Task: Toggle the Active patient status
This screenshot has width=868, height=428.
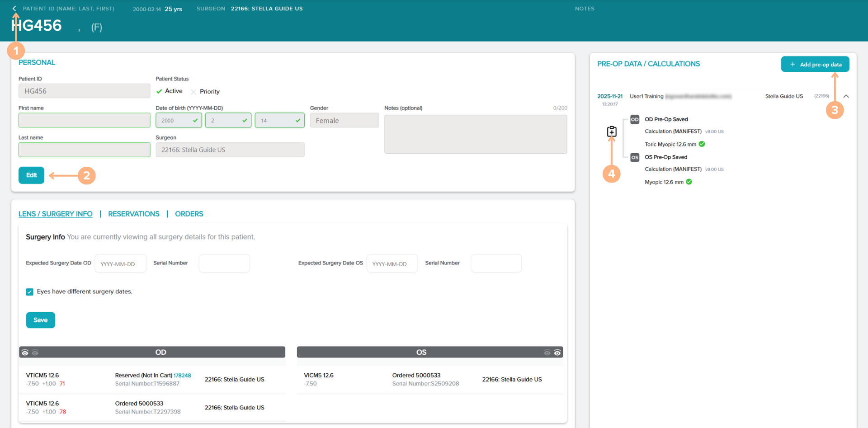Action: click(159, 91)
